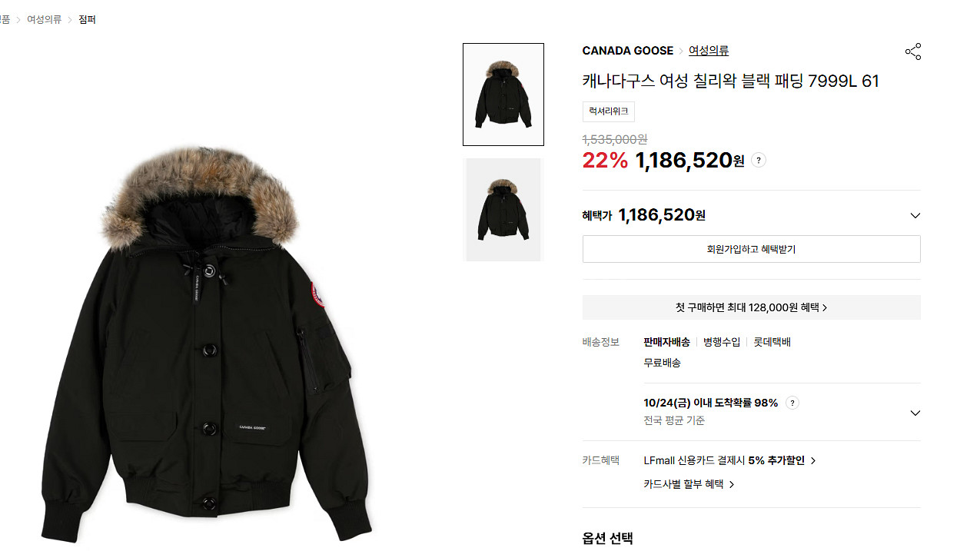Click the share icon
The height and width of the screenshot is (551, 980).
pos(912,51)
